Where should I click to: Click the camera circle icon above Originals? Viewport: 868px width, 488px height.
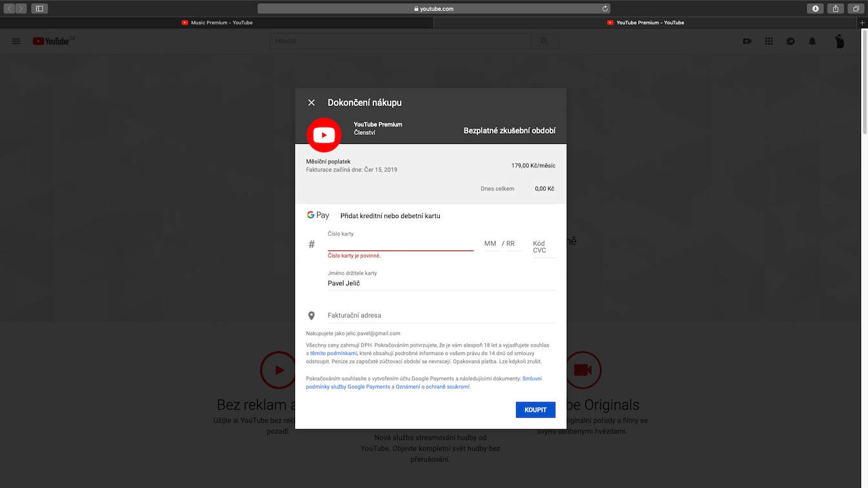tap(583, 370)
